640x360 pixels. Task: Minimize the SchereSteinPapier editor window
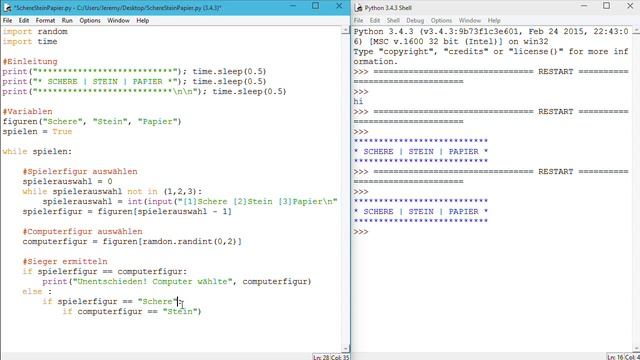(x=293, y=6)
